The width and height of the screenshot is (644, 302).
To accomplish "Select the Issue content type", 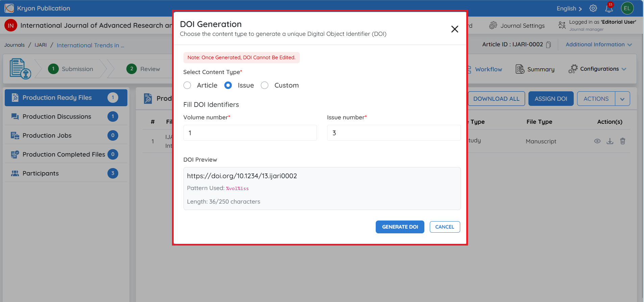I will coord(228,85).
